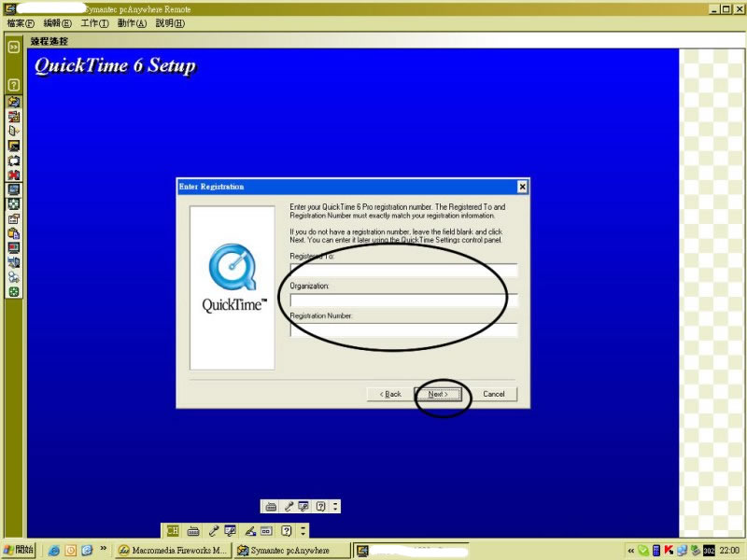Expand hidden tray icons with the « arrow
747x560 pixels.
631,551
